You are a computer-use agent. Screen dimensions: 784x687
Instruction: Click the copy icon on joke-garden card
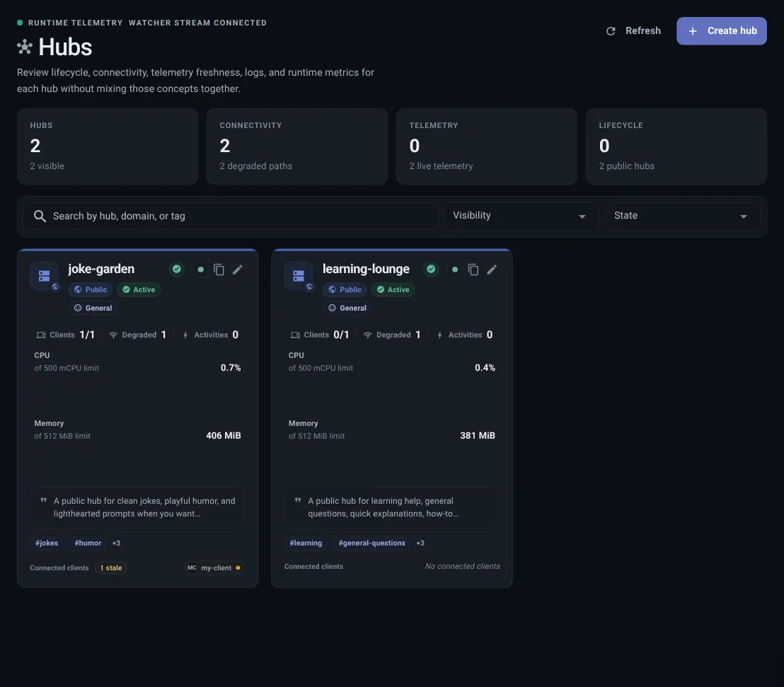click(x=219, y=269)
